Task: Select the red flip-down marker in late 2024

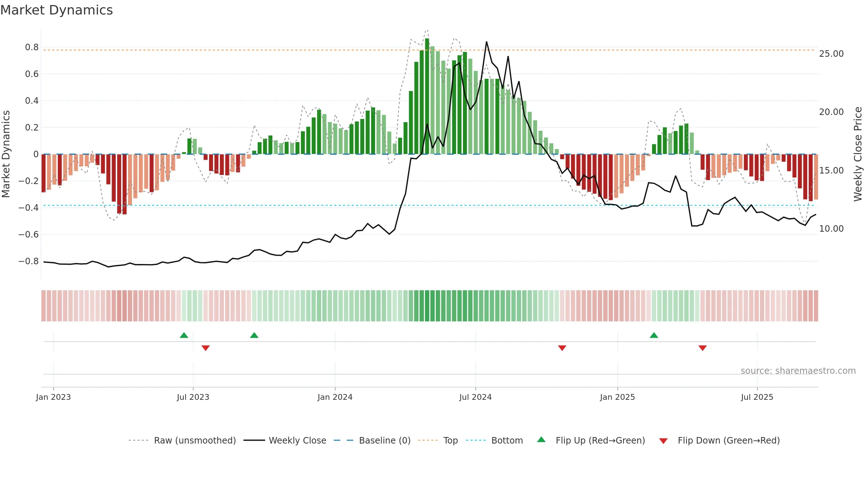Action: 562,348
